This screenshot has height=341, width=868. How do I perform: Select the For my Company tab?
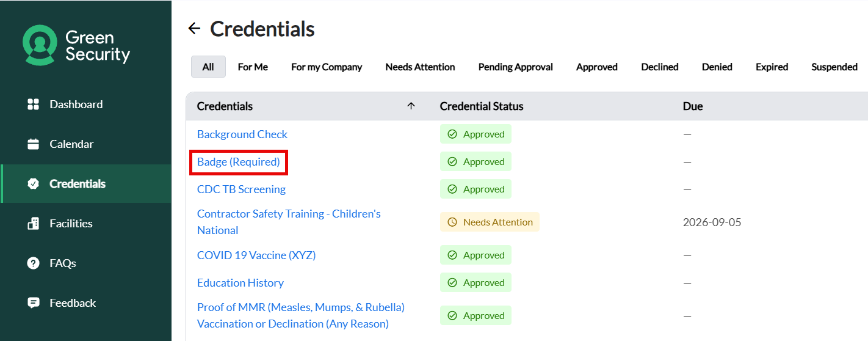[x=327, y=67]
